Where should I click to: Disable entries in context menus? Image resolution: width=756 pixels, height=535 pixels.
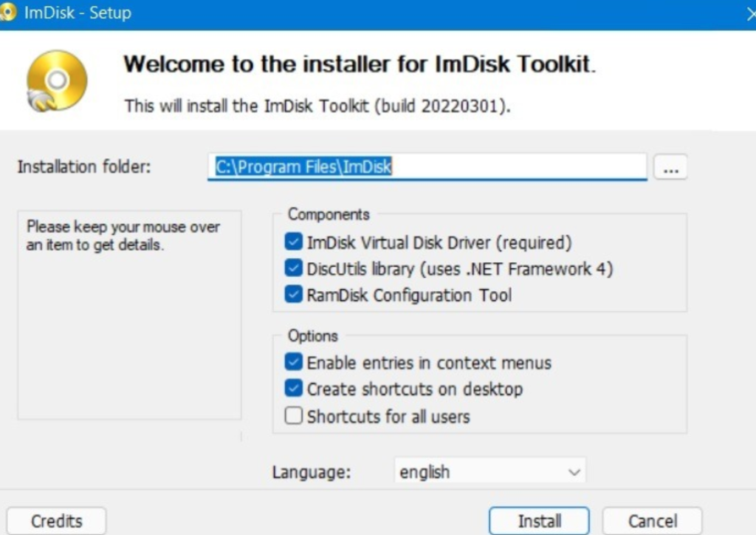coord(293,363)
